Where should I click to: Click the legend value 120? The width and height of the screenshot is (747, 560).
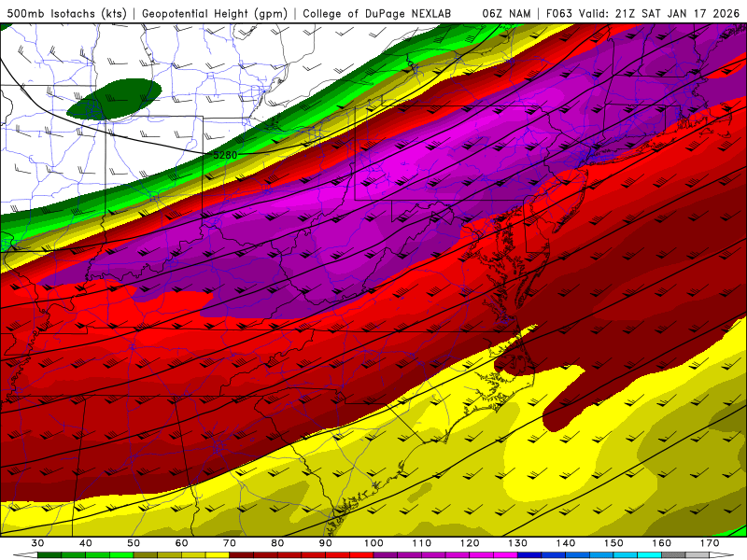[x=470, y=543]
